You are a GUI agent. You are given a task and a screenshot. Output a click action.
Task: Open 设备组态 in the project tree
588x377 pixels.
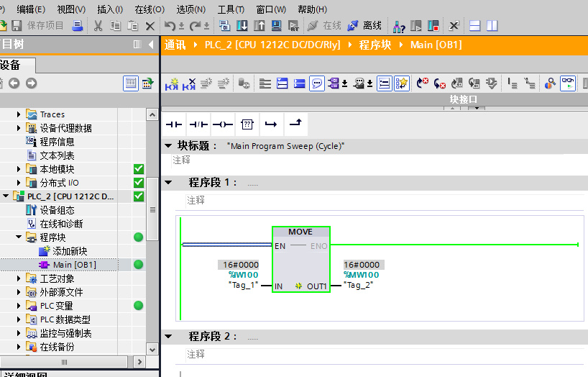coord(56,210)
